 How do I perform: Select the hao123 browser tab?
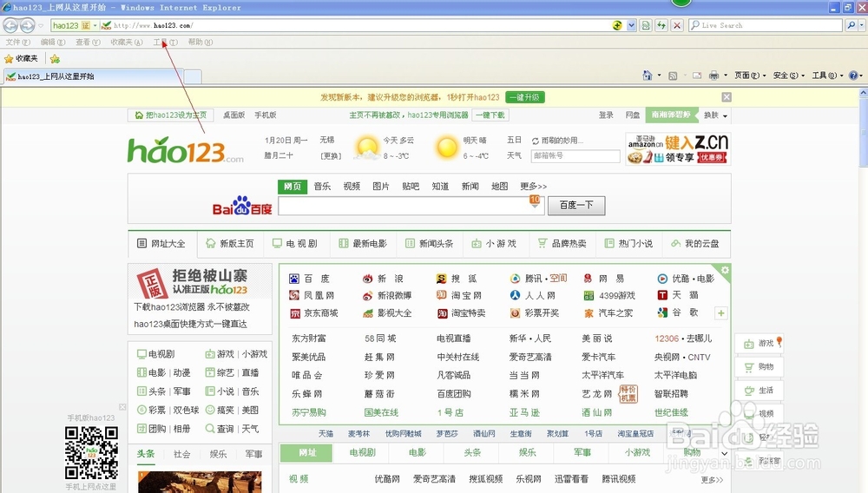(x=92, y=76)
